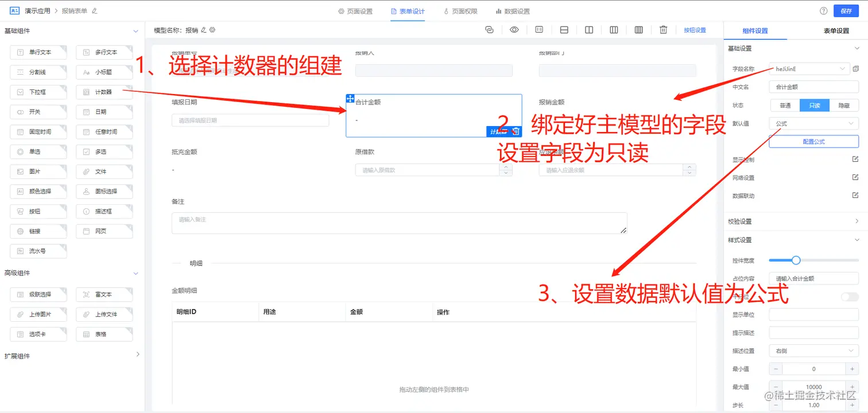Screen dimensions: 868x413
Task: Adjust the 控件宽度 slider handle
Action: click(796, 260)
